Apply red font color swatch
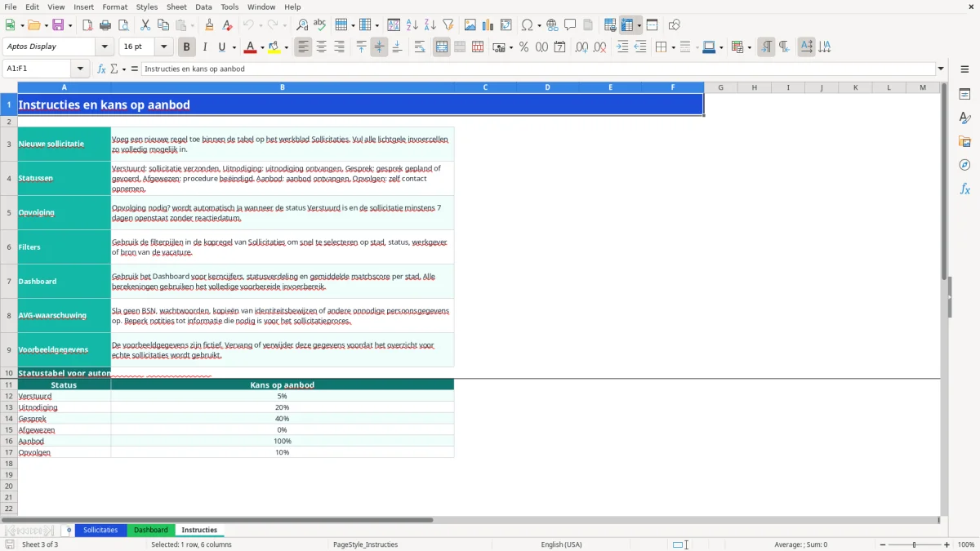 251,47
